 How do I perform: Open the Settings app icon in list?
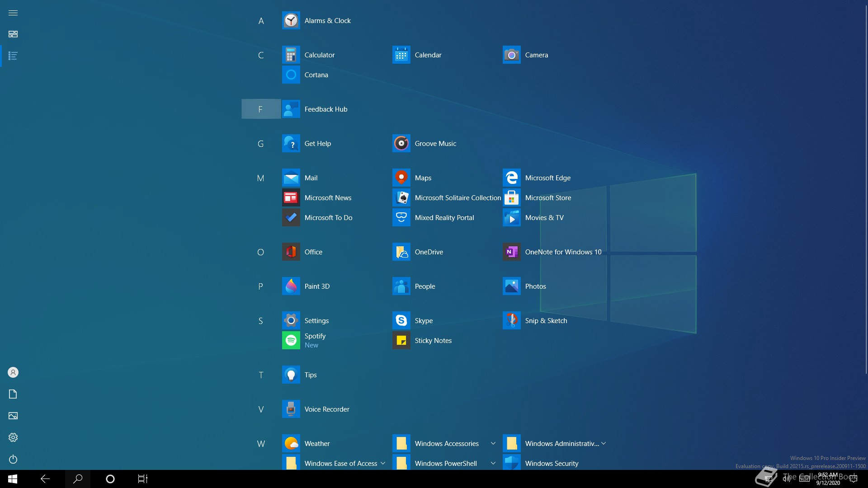pos(291,321)
